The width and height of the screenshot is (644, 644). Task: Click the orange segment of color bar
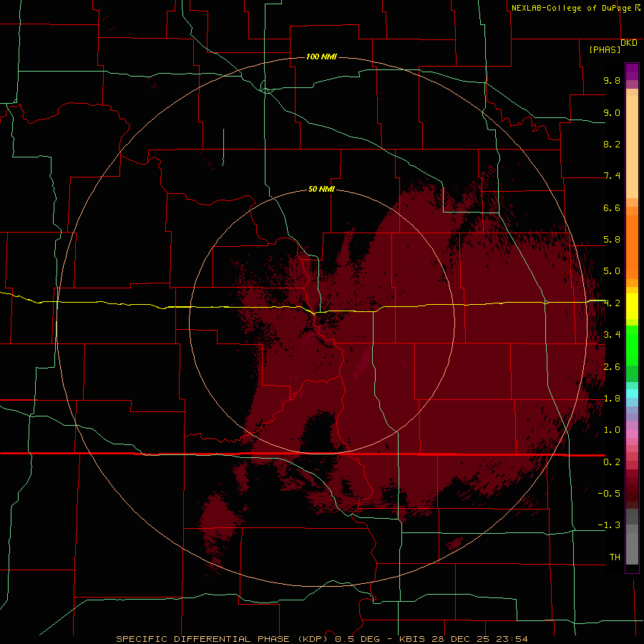(632, 248)
